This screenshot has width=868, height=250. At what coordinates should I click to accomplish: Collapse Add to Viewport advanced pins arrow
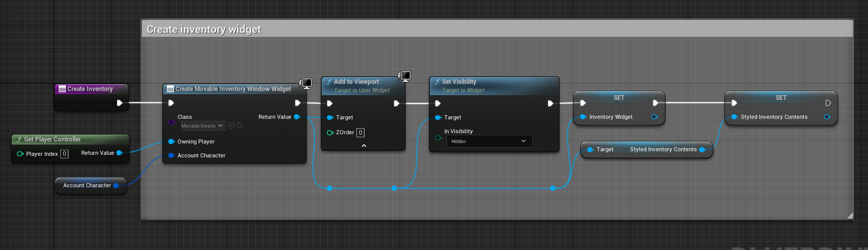[364, 146]
